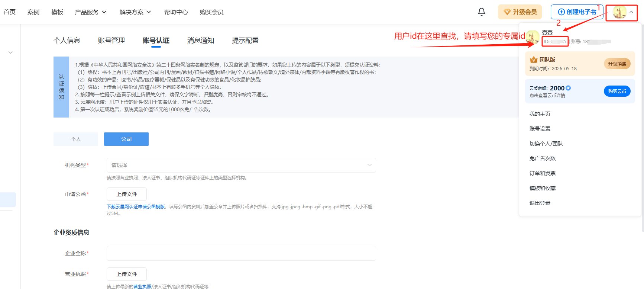Screen dimensions: 644x289
Task: Expand the 解决方案 menu
Action: (135, 12)
